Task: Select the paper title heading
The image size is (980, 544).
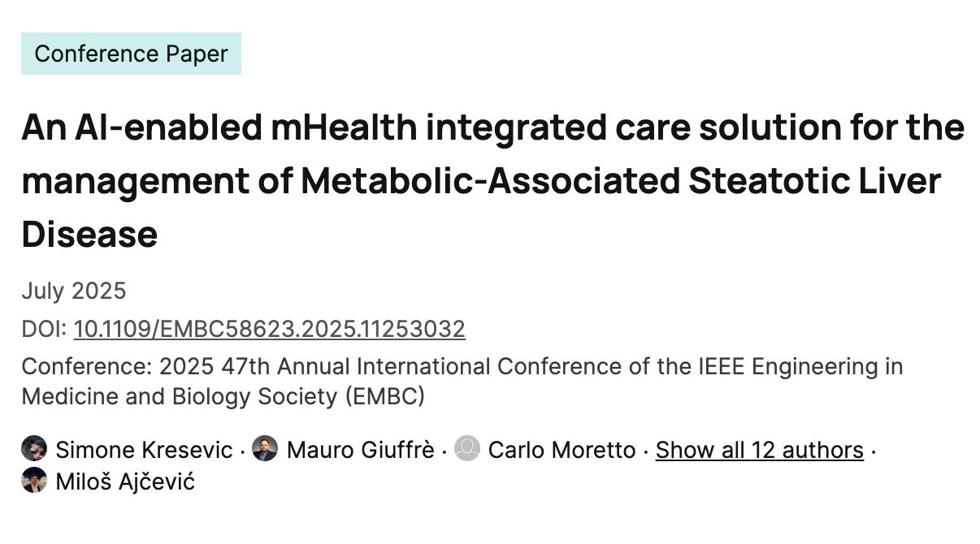Action: tap(488, 180)
